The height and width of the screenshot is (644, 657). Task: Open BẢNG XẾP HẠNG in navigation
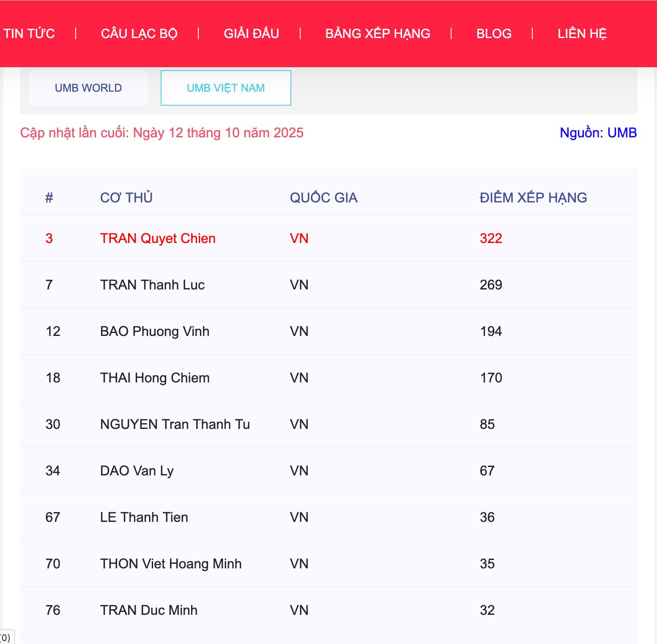click(x=378, y=33)
